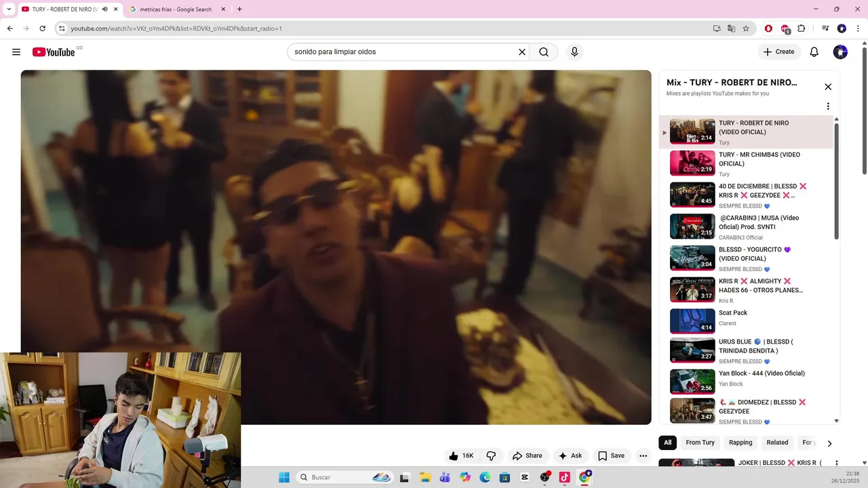Screen dimensions: 868x488
Task: View site information icon in address bar
Action: (62, 28)
